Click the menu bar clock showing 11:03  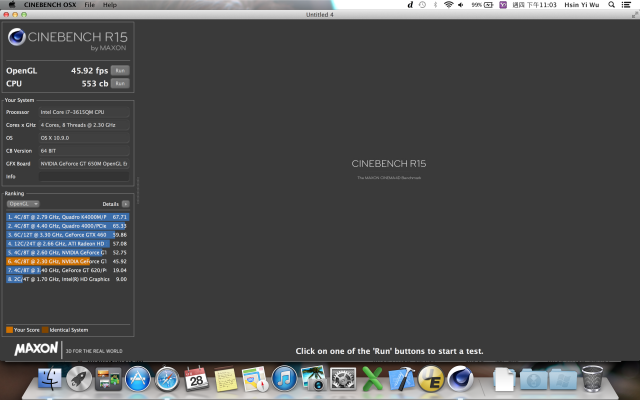[x=534, y=4]
